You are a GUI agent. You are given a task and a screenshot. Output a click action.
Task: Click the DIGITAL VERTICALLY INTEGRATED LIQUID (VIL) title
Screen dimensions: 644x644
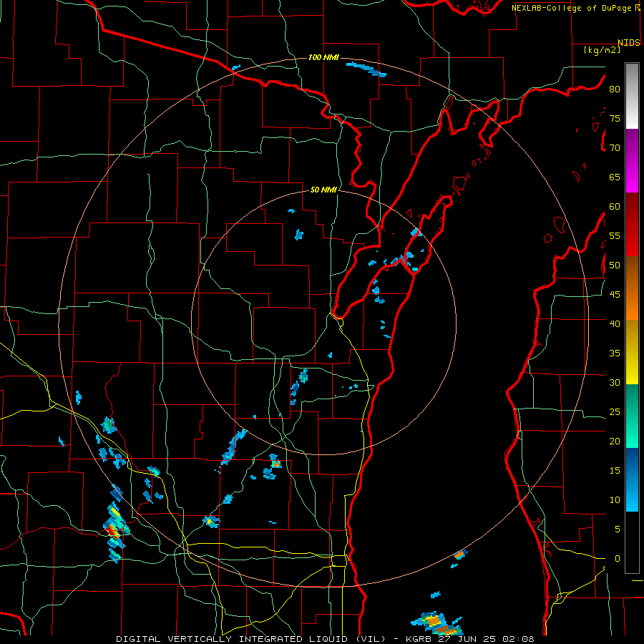point(251,639)
